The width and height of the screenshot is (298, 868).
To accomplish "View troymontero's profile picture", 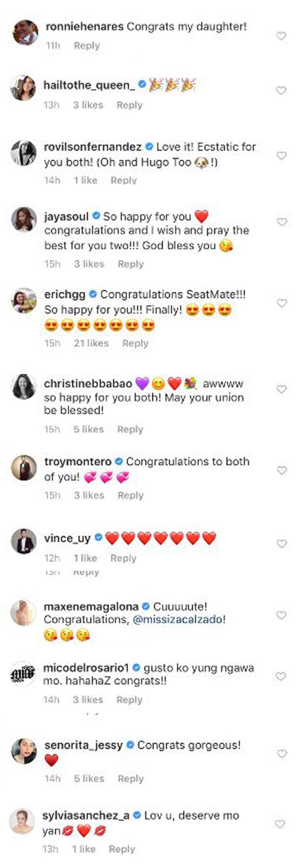I will 24,468.
